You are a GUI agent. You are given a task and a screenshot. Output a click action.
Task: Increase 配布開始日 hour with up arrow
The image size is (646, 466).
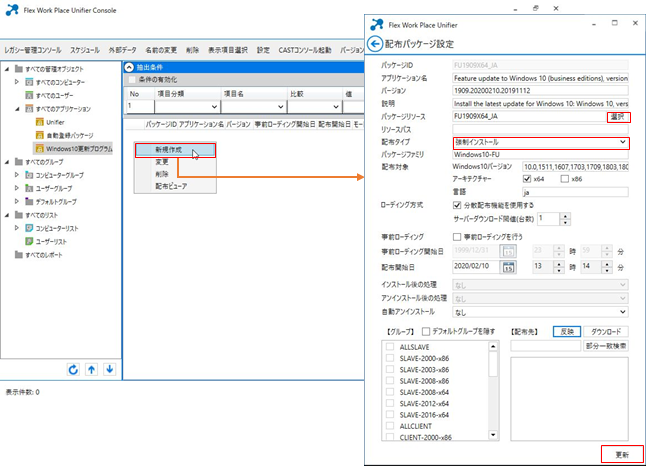(x=559, y=264)
